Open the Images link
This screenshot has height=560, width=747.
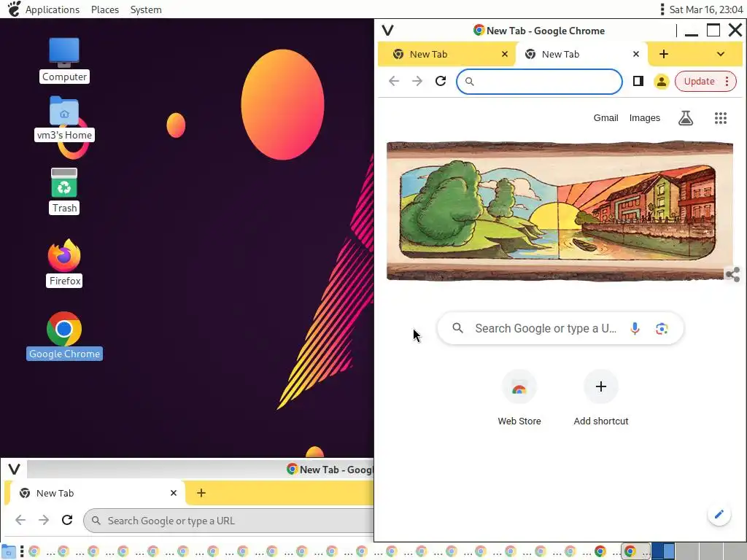pyautogui.click(x=644, y=117)
